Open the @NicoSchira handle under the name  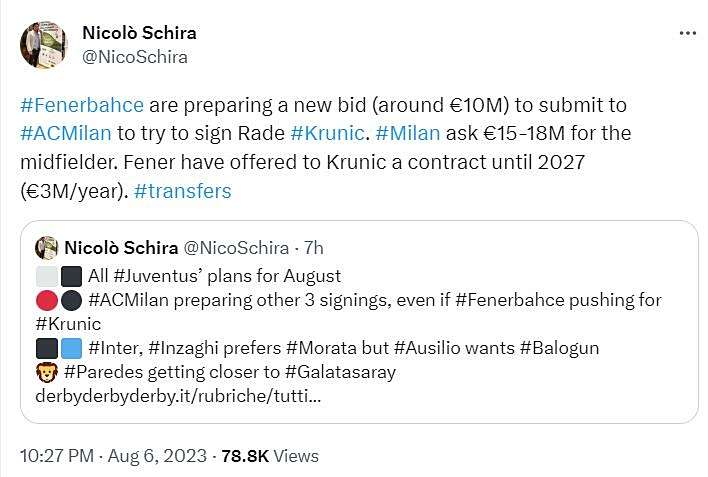pos(134,56)
